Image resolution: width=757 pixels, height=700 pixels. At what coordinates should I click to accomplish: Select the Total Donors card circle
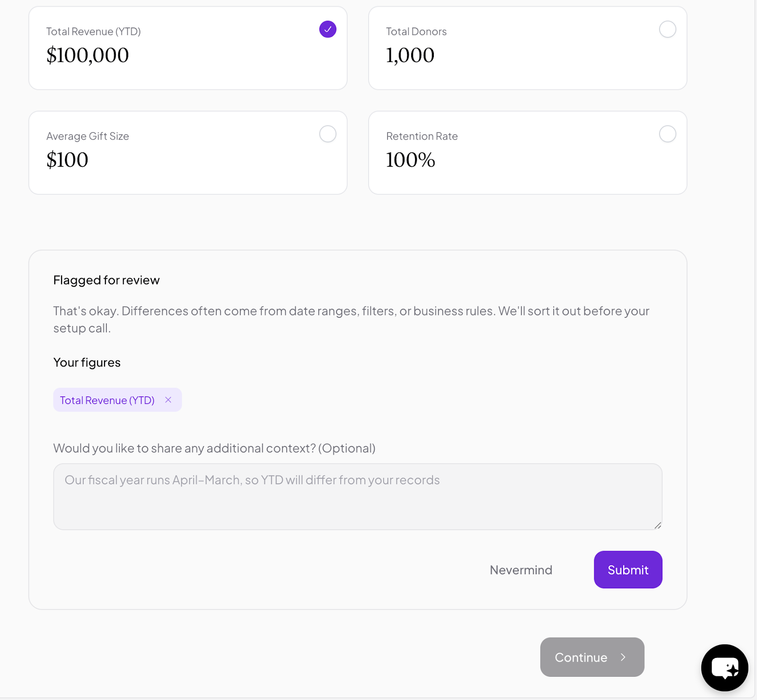(667, 29)
